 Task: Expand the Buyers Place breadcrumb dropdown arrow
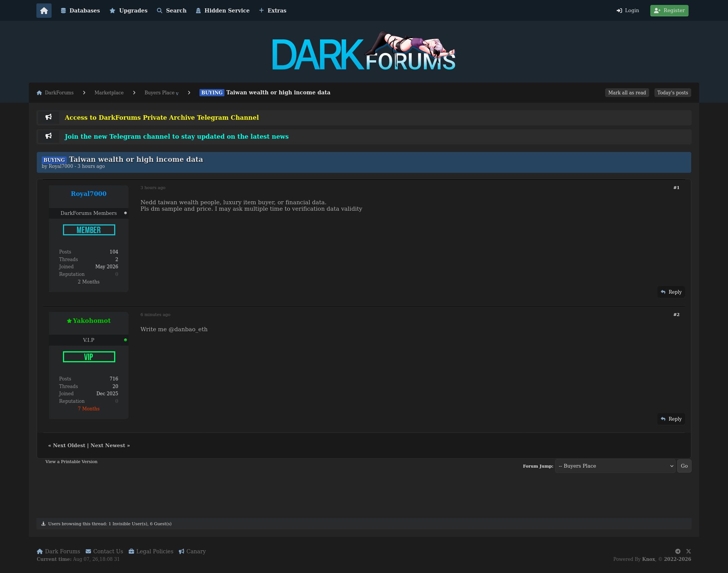[x=177, y=94]
